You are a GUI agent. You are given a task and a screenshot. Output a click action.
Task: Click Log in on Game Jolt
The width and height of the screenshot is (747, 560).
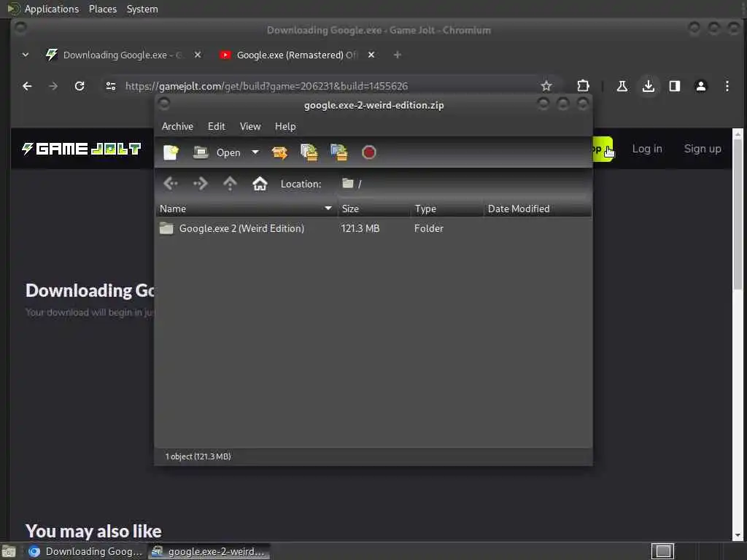647,149
